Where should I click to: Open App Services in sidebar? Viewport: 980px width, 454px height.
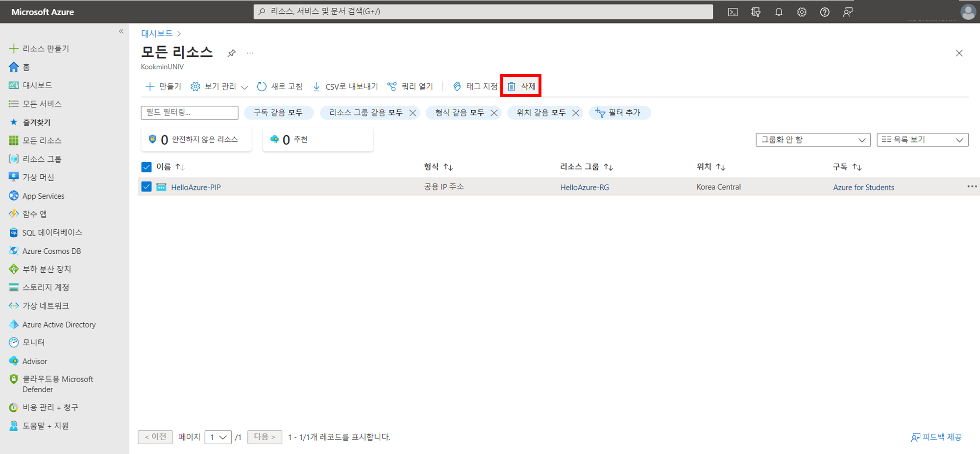37,196
